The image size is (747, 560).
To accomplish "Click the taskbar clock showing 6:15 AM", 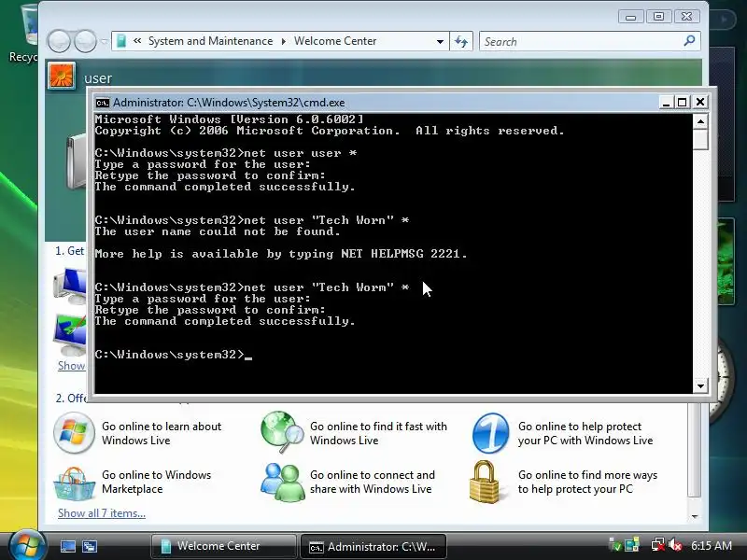I will point(711,546).
